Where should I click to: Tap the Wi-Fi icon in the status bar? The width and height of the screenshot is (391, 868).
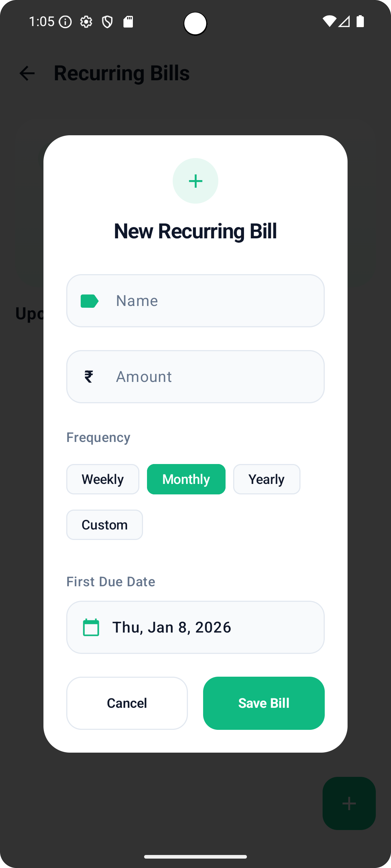pos(329,22)
